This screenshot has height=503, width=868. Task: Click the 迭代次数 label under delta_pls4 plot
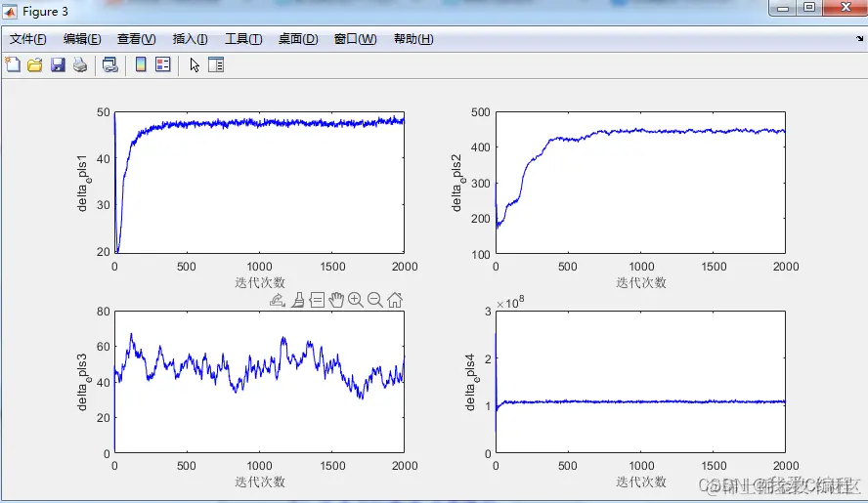pos(641,482)
